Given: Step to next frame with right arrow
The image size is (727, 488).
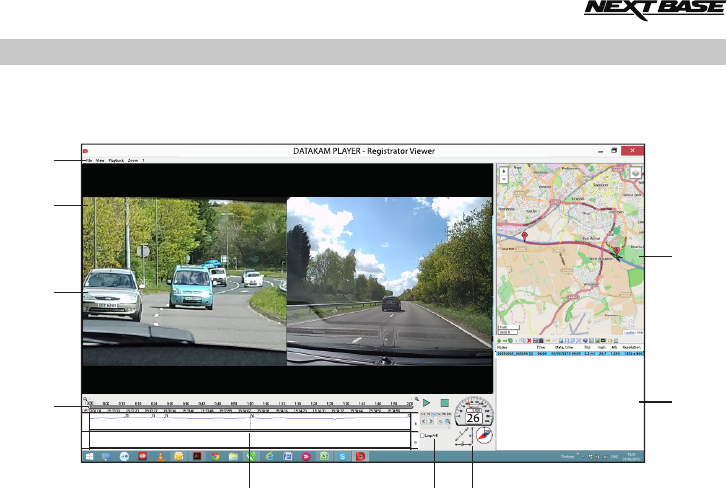Looking at the screenshot, I should point(431,421).
